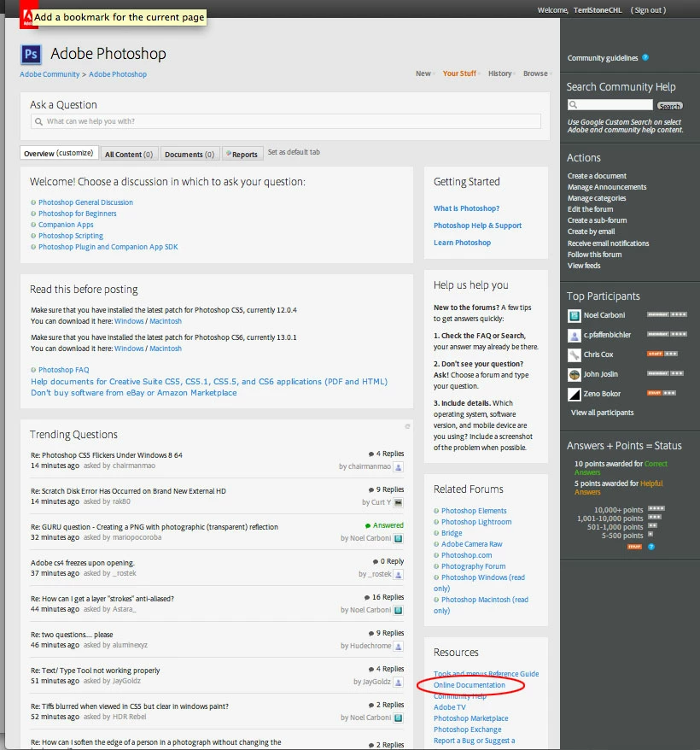Click c.pfaffenbichler's avatar icon
This screenshot has width=700, height=750.
tap(574, 336)
